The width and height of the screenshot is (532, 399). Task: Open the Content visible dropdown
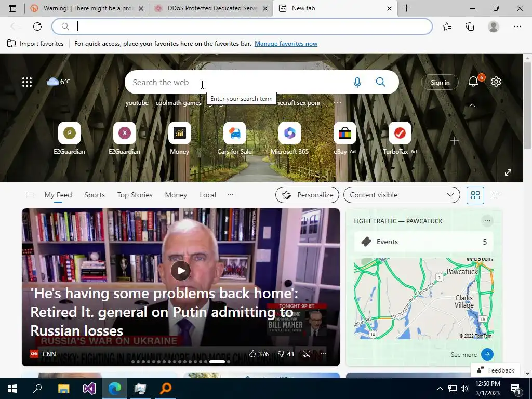click(402, 195)
